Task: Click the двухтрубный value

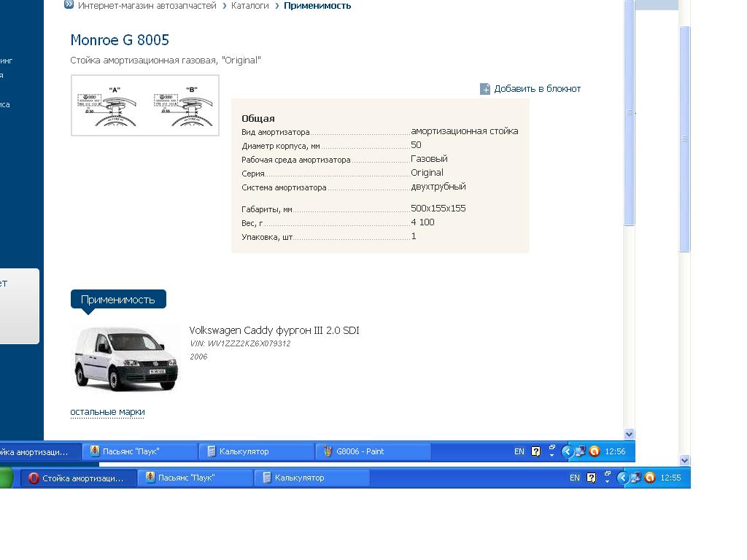Action: tap(438, 187)
